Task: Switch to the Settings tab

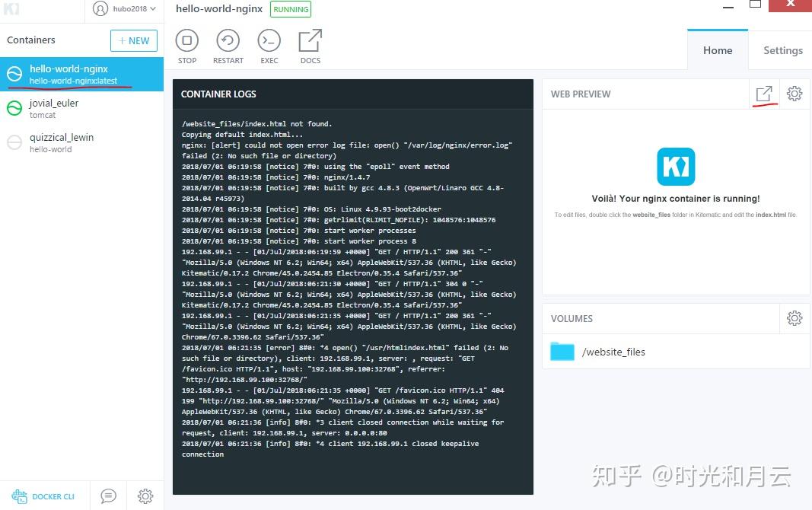Action: (x=782, y=50)
